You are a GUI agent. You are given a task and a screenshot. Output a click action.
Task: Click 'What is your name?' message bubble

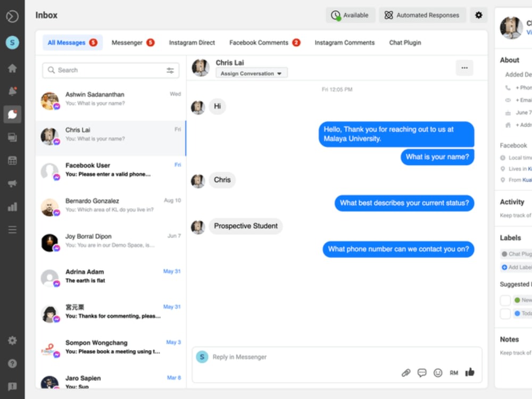point(437,157)
